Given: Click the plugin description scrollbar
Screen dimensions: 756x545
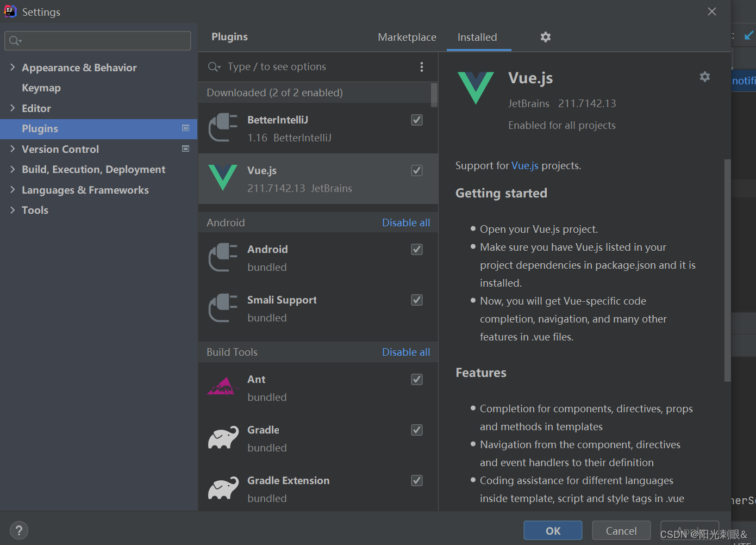Looking at the screenshot, I should [727, 270].
